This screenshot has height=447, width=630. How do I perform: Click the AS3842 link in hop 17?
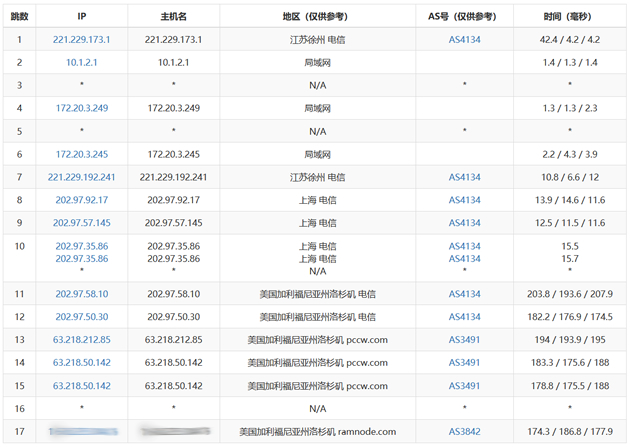coord(464,432)
